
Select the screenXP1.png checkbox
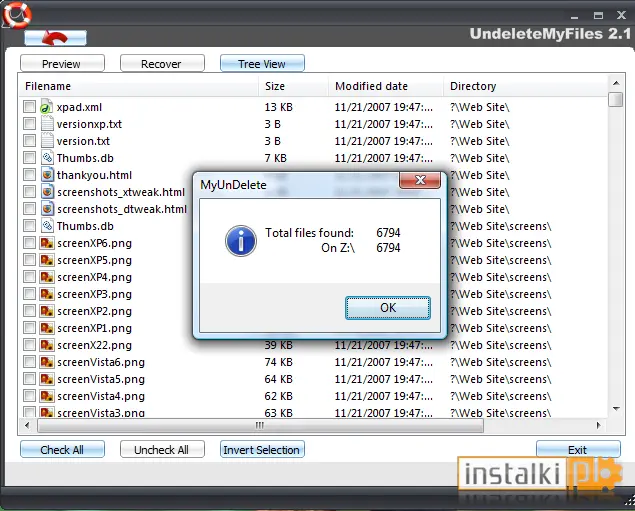pyautogui.click(x=29, y=328)
